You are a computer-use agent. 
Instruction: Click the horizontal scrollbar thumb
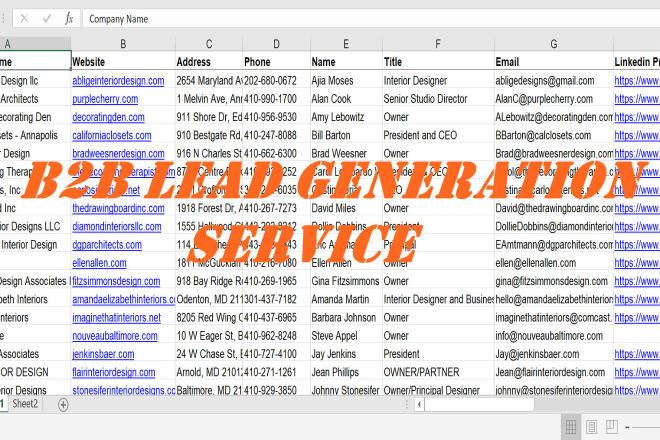coord(479,405)
